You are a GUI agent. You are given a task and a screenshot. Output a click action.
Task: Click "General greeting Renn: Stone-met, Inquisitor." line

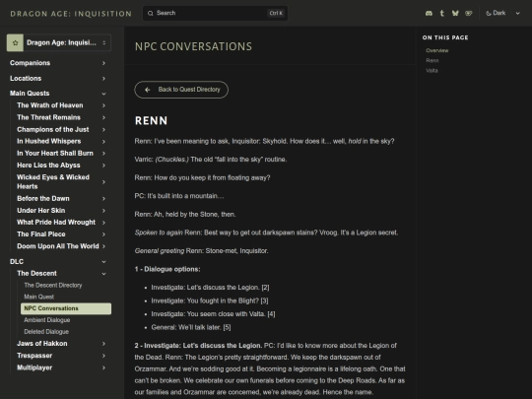(x=201, y=251)
